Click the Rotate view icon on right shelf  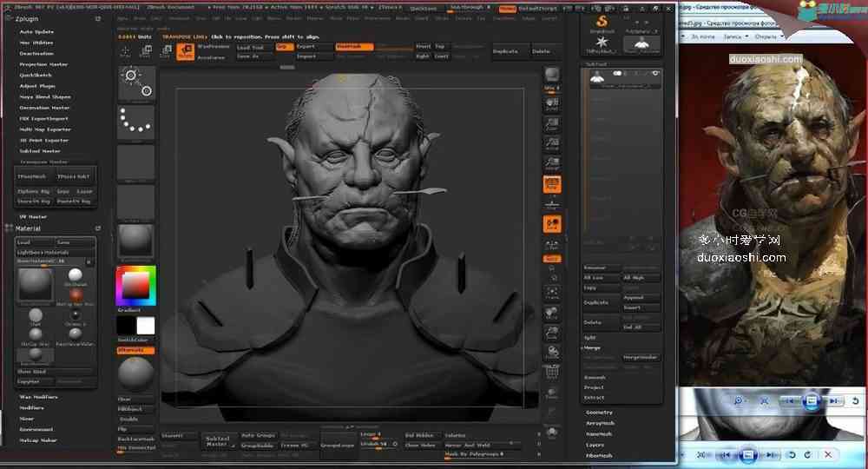[552, 352]
